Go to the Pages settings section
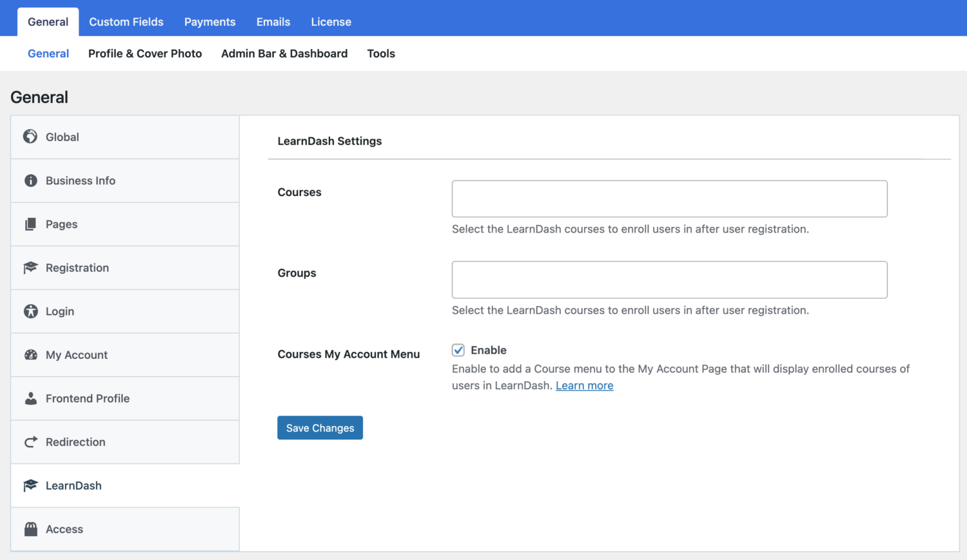This screenshot has height=560, width=967. click(125, 224)
